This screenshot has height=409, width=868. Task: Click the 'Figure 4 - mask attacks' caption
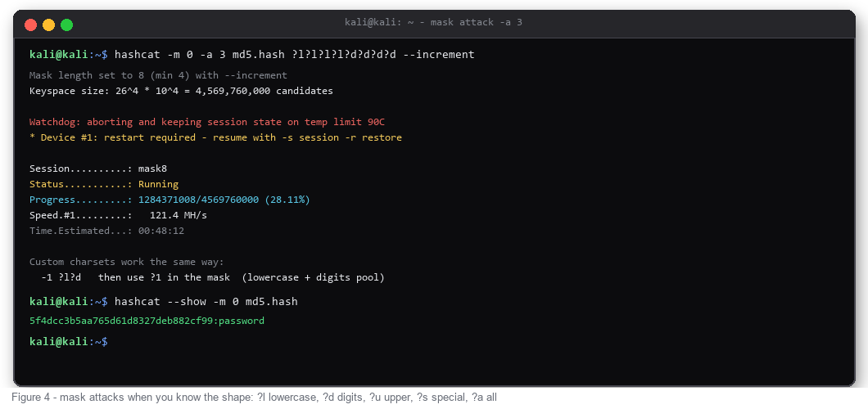click(x=254, y=398)
